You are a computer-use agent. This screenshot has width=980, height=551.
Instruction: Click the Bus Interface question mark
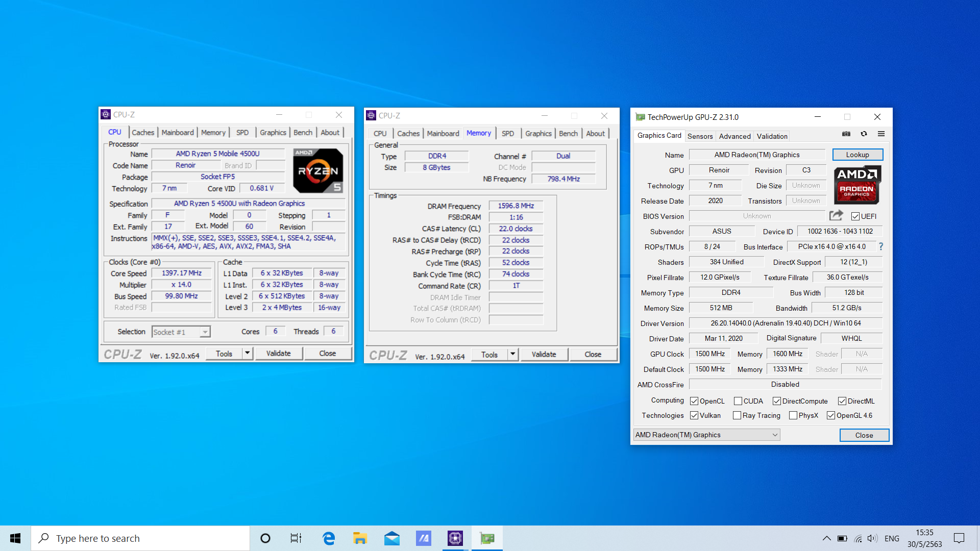click(881, 246)
